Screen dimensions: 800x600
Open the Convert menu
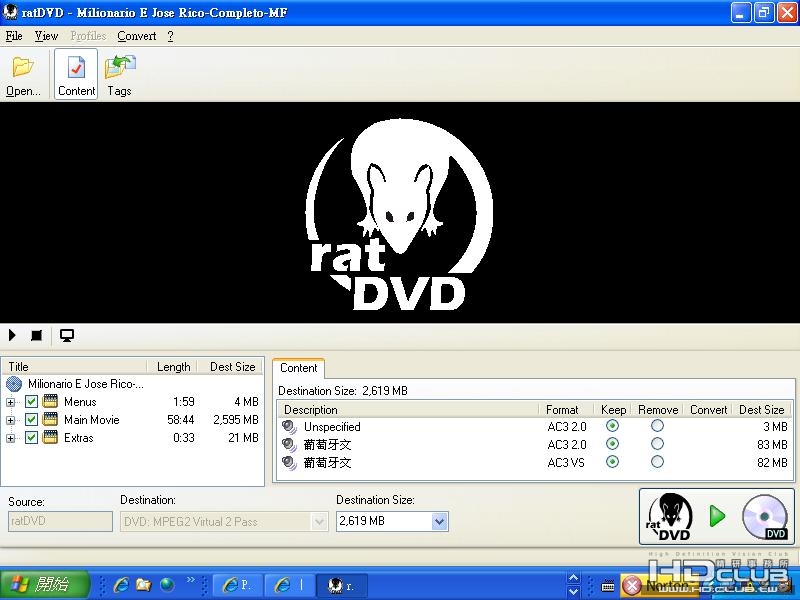(137, 36)
